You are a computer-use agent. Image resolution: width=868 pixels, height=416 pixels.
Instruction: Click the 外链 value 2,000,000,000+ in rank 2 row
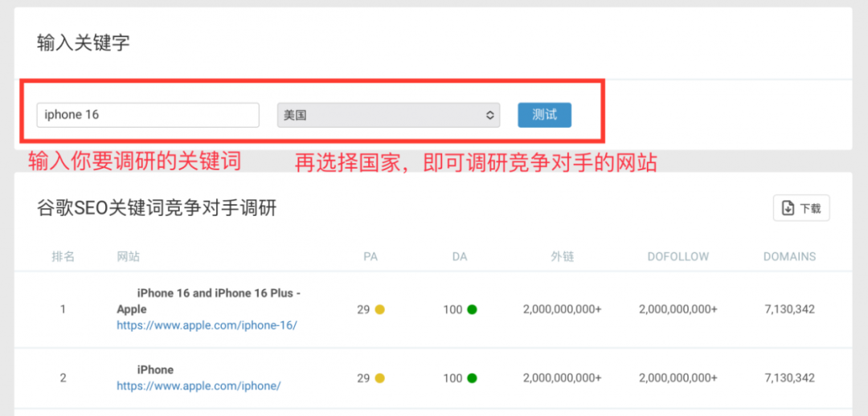562,377
